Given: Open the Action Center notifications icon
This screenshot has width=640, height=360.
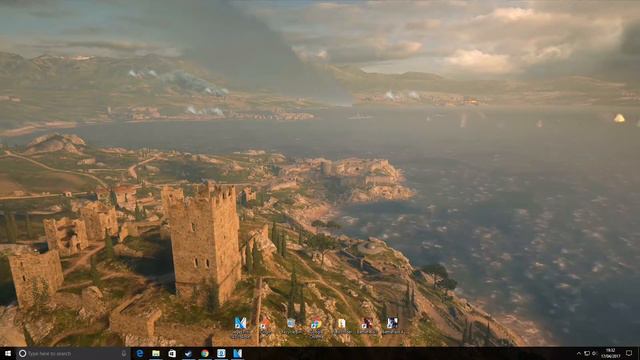Looking at the screenshot, I should pos(629,353).
